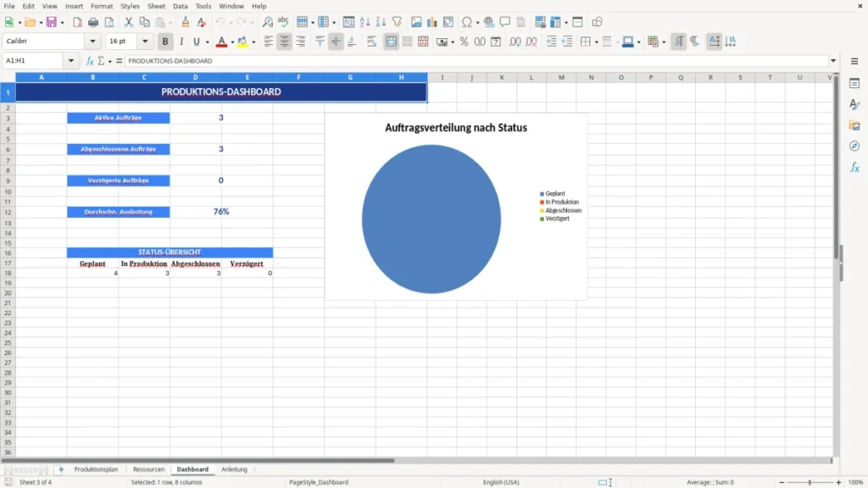Toggle Bold formatting

point(165,42)
